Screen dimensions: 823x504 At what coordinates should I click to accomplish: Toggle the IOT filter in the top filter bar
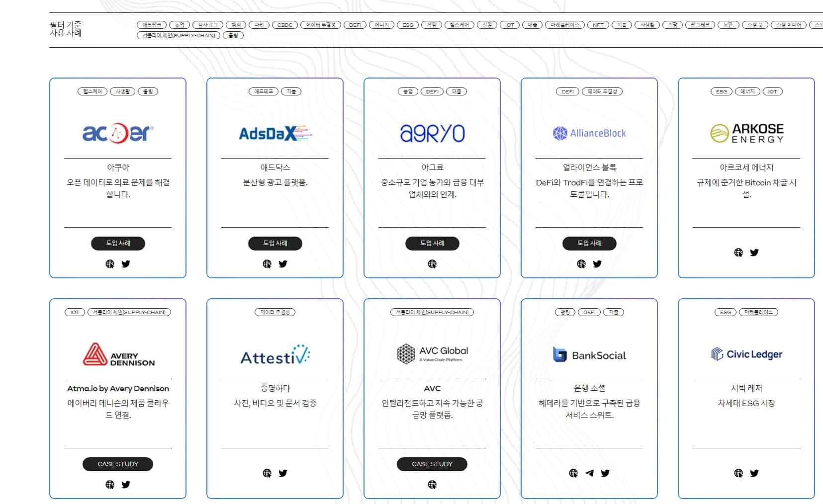(510, 25)
